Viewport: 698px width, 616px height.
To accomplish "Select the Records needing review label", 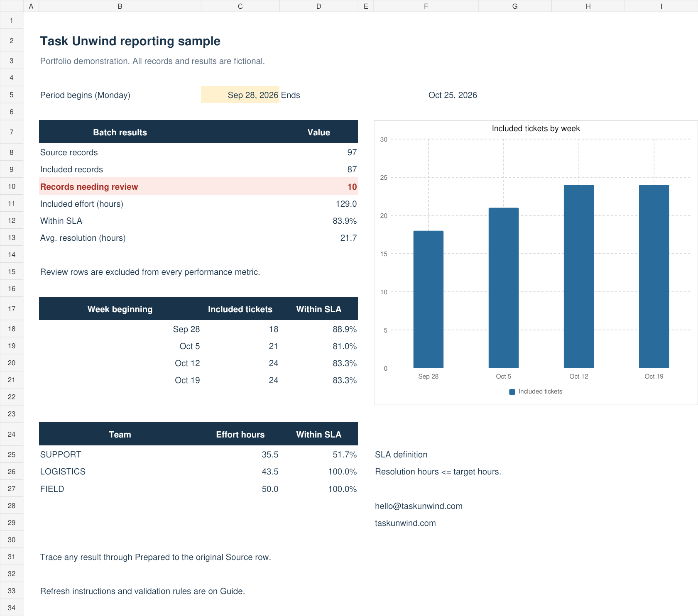I will [x=89, y=187].
